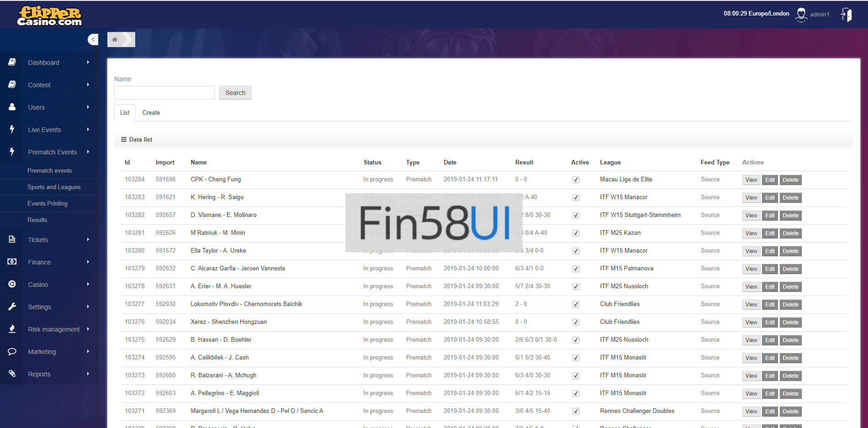Switch to the Create tab
The height and width of the screenshot is (428, 868).
pyautogui.click(x=151, y=113)
